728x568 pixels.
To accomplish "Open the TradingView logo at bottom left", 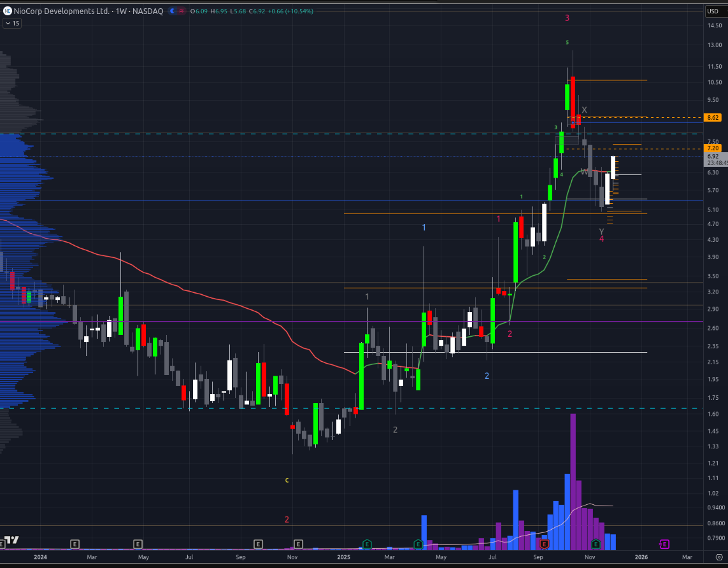I will pyautogui.click(x=10, y=541).
